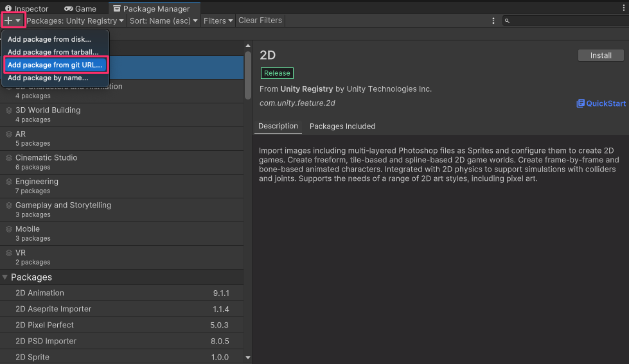Click the green Release tag

277,73
